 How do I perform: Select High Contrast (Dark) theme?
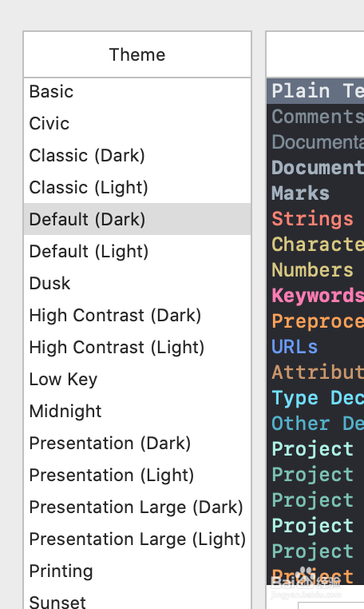tap(137, 316)
